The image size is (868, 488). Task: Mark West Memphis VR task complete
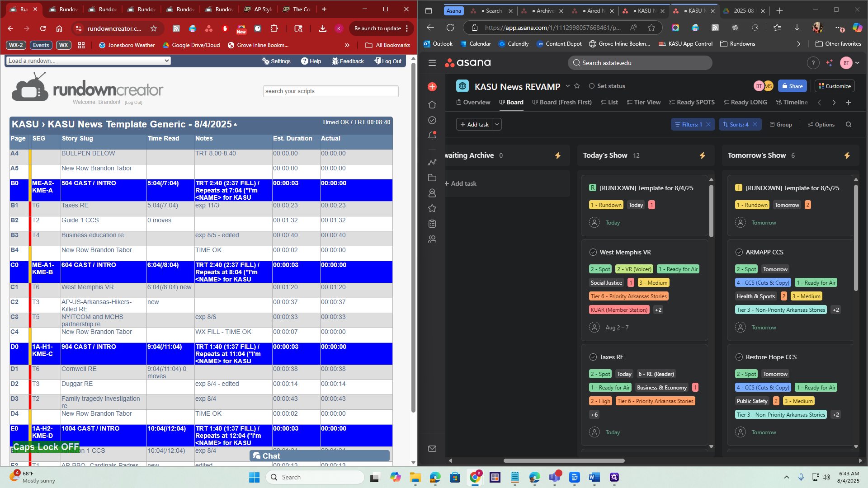593,252
